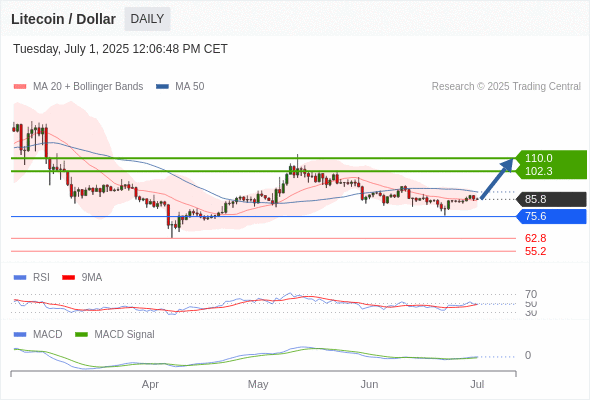
Task: Select the 110.0 resistance price label
Action: [538, 158]
